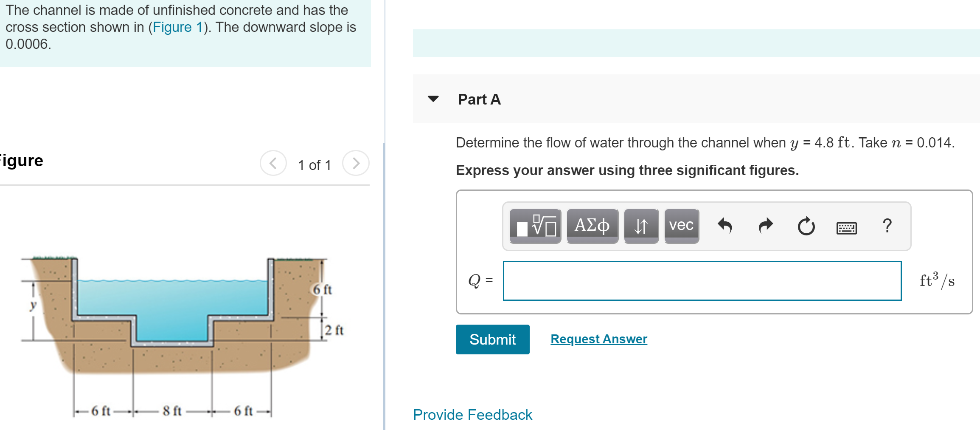Open the Greek symbols ΑΣφ menu
The height and width of the screenshot is (430, 980).
click(x=592, y=226)
